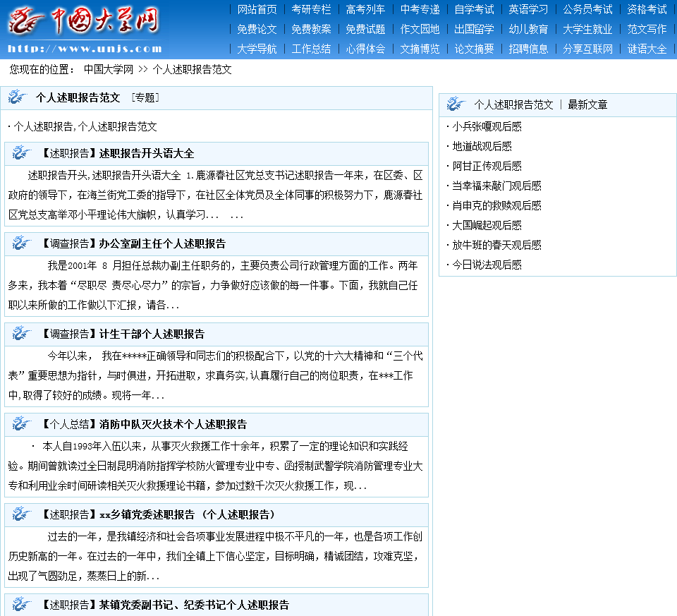Click dragon icon in 最新文章 sidebar header

coord(456,104)
